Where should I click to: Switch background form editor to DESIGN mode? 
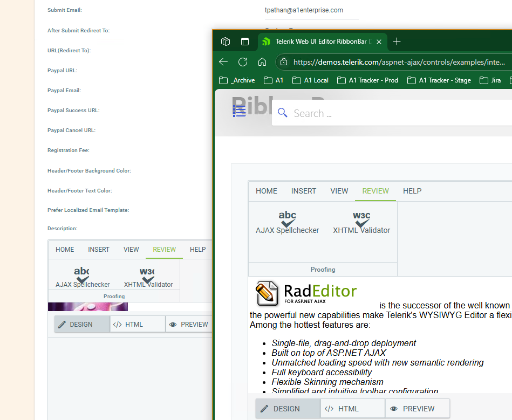point(83,325)
